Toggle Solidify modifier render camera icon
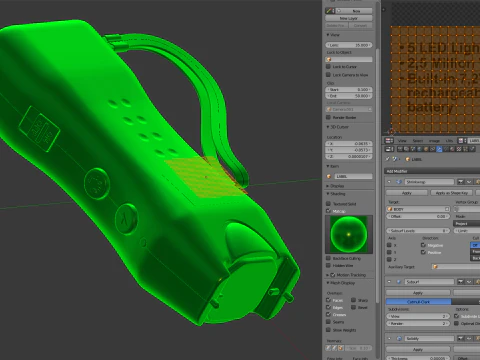This screenshot has height=360, width=480. click(x=460, y=339)
